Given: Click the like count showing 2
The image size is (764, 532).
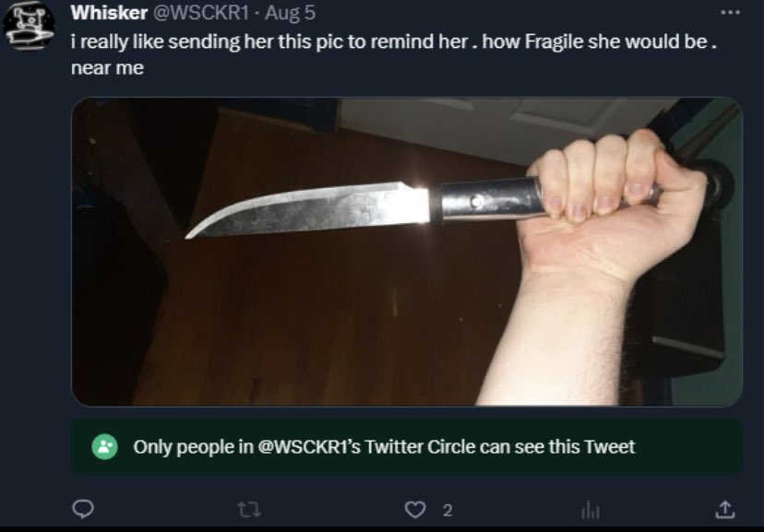Looking at the screenshot, I should (448, 510).
